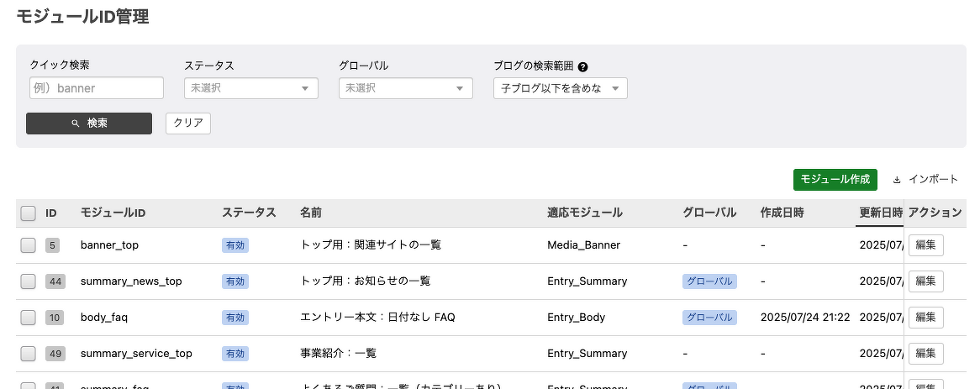Toggle the select-all checkbox in table header
This screenshot has height=389, width=980.
coord(28,213)
